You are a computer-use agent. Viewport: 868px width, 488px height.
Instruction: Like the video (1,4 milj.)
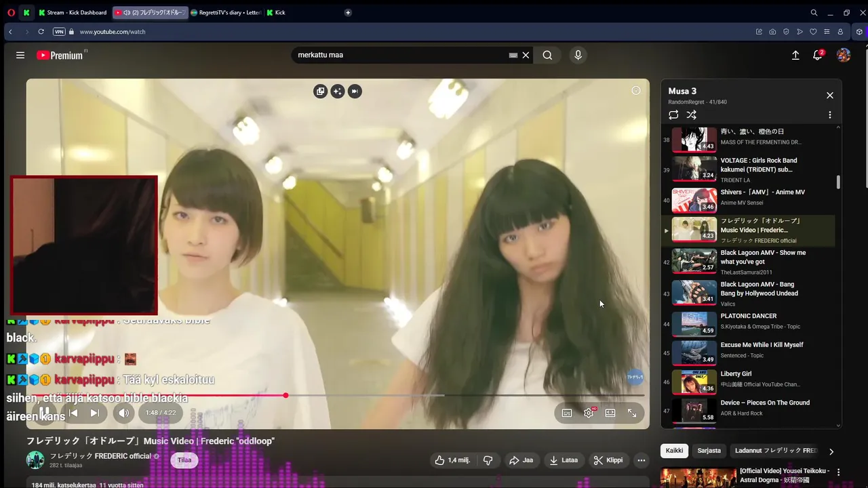coord(452,460)
